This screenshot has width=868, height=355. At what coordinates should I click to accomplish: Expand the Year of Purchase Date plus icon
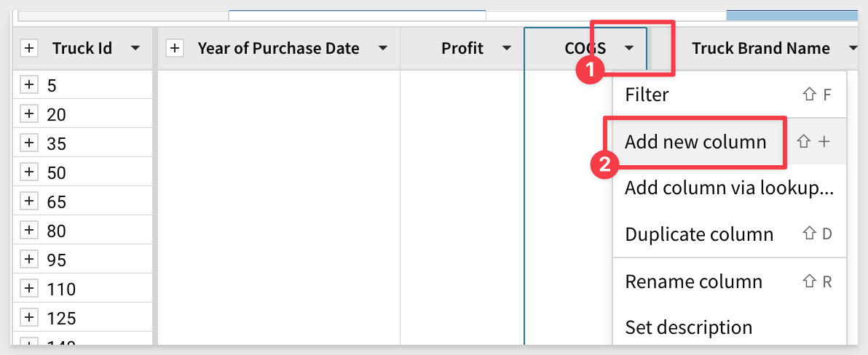point(175,49)
